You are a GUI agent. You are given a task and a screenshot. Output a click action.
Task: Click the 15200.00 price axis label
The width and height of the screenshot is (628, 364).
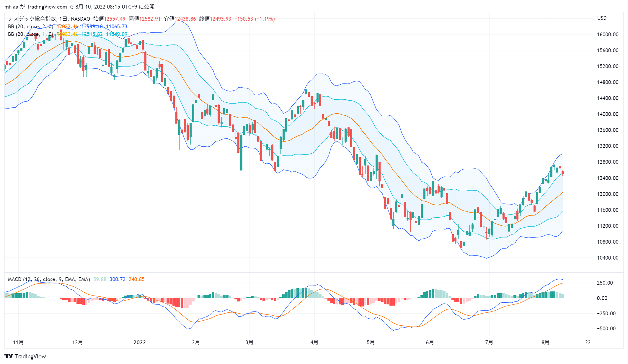click(608, 66)
